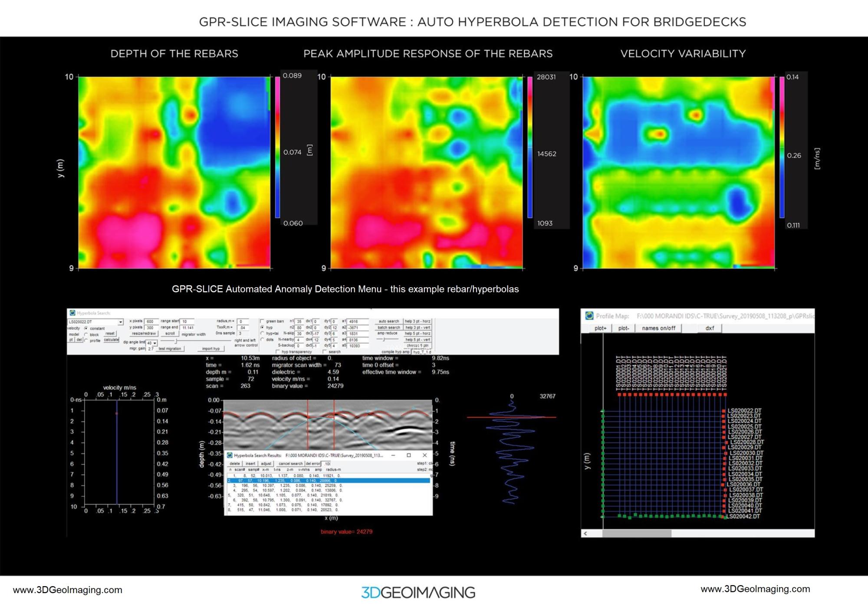Select LS020042.DT line in Profile Map
868x610 pixels.
743,516
